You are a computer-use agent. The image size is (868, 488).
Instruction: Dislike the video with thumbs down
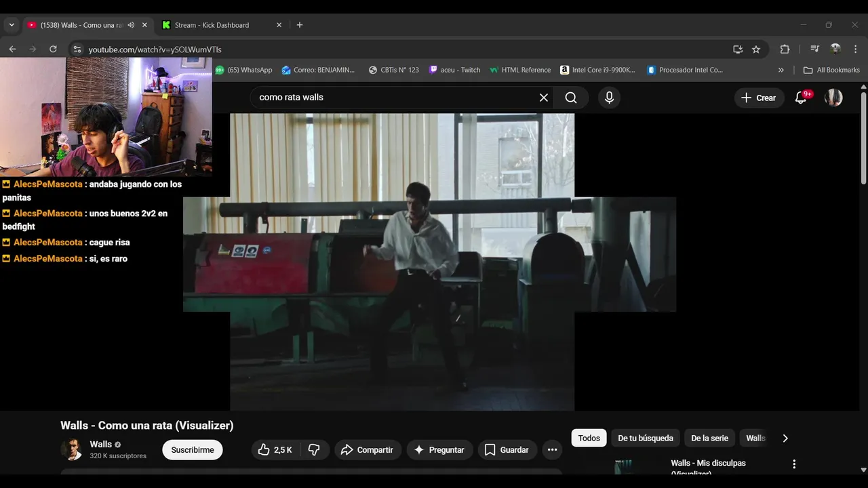(x=314, y=450)
